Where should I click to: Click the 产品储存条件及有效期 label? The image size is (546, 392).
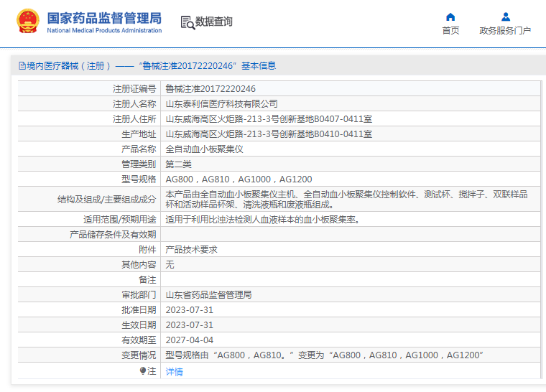(113, 235)
